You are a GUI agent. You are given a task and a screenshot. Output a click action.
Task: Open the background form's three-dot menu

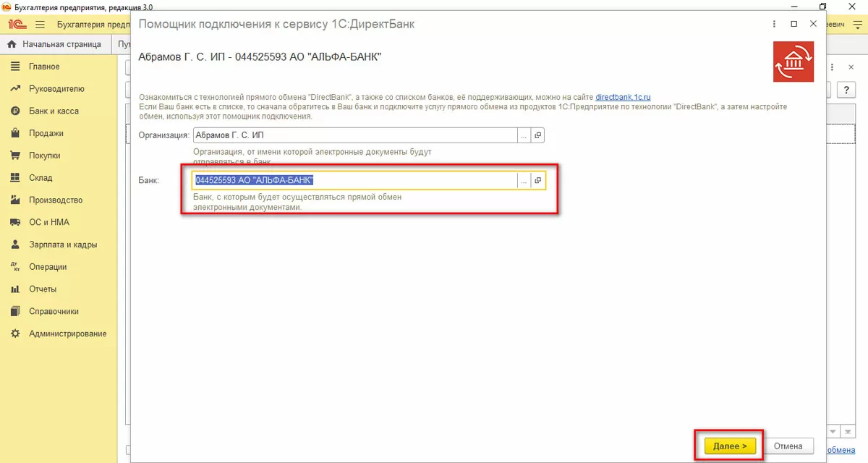click(x=831, y=67)
